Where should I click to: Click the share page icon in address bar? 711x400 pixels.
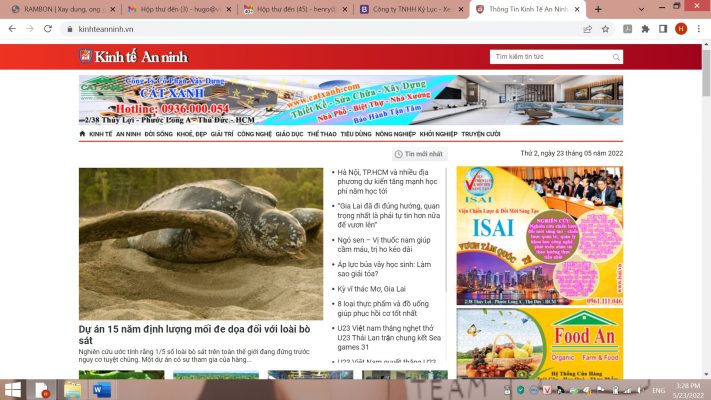pos(588,29)
